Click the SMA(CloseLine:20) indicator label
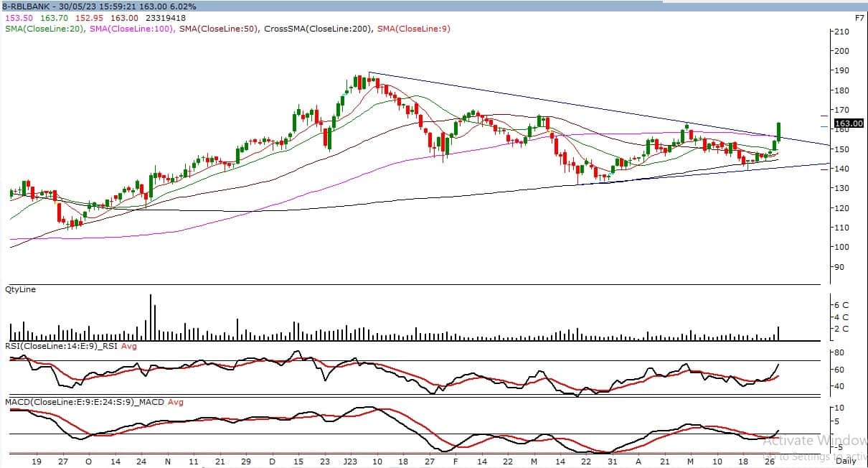This screenshot has height=468, width=868. coord(44,29)
